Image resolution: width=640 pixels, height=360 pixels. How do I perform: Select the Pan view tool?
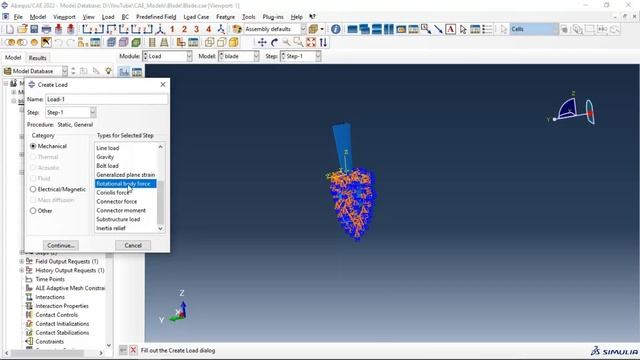point(262,42)
